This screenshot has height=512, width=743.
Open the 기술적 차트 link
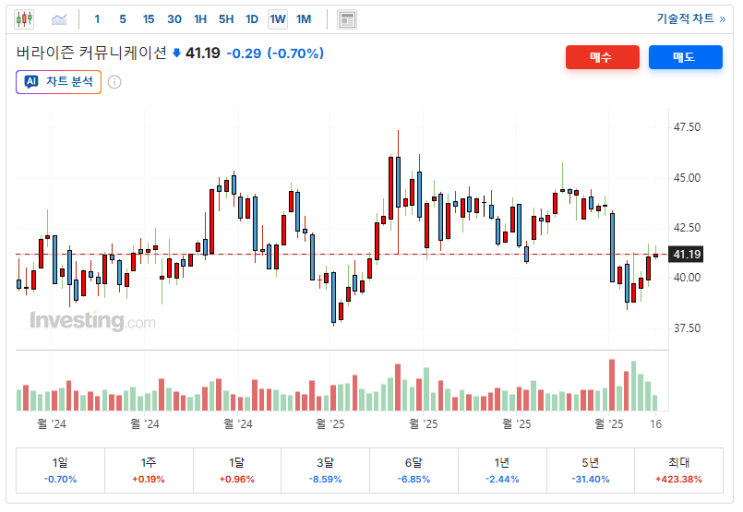[691, 19]
